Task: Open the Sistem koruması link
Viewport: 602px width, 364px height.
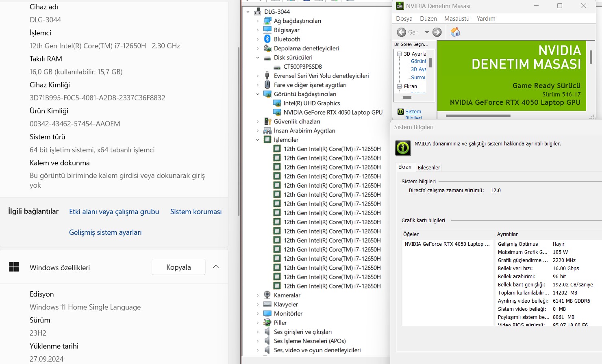Action: 196,212
